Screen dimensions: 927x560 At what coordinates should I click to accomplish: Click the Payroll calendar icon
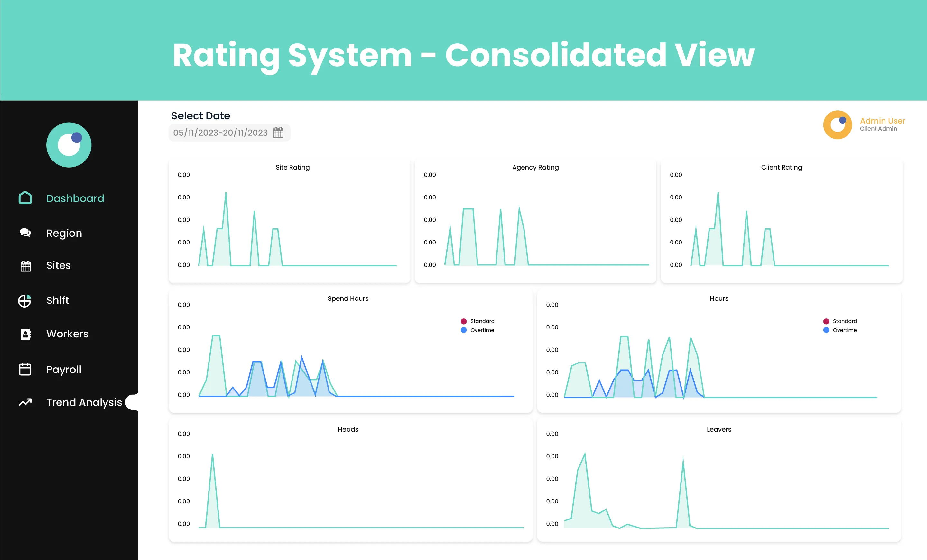(25, 369)
